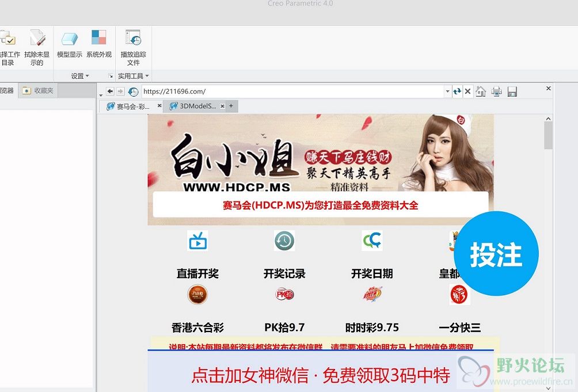
Task: Open the browser history icon
Action: coord(133,92)
